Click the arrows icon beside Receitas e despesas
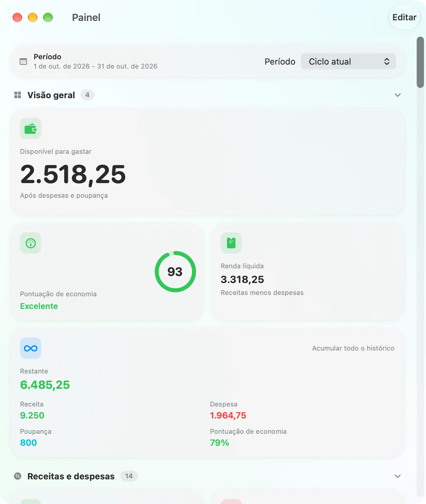The image size is (426, 504). pos(18,476)
